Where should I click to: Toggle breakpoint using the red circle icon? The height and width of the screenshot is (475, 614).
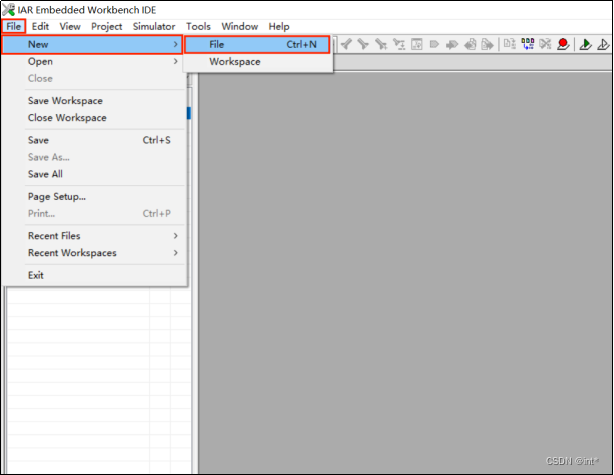tap(563, 44)
